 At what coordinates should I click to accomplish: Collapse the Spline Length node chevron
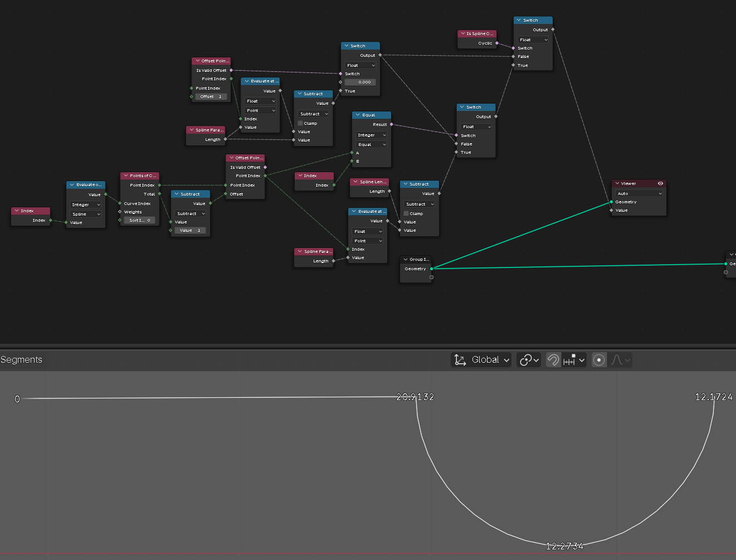[355, 182]
